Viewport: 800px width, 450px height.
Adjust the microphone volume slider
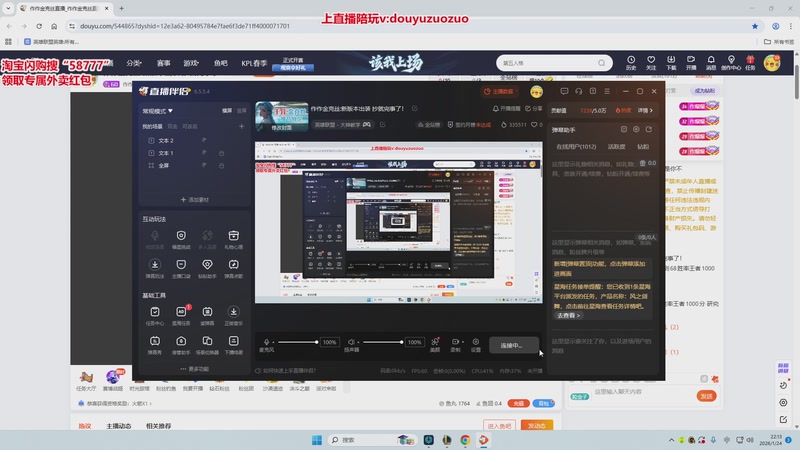297,342
